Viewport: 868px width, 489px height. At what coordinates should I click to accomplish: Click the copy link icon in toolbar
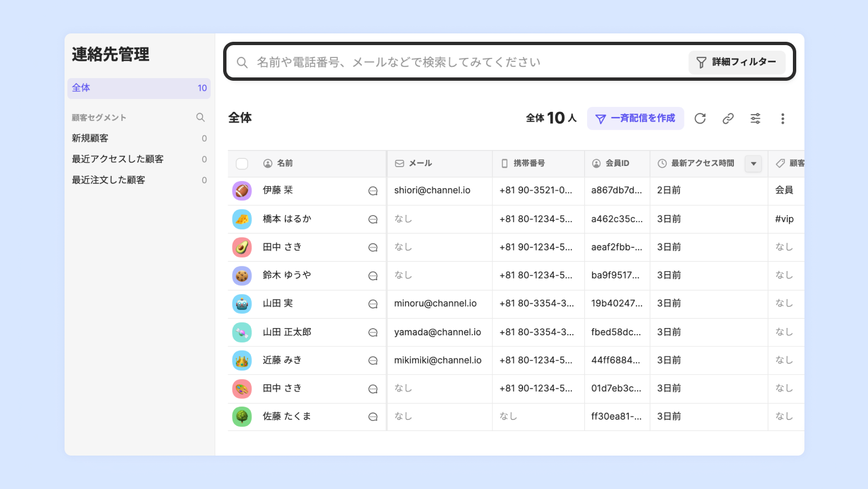[x=728, y=119]
